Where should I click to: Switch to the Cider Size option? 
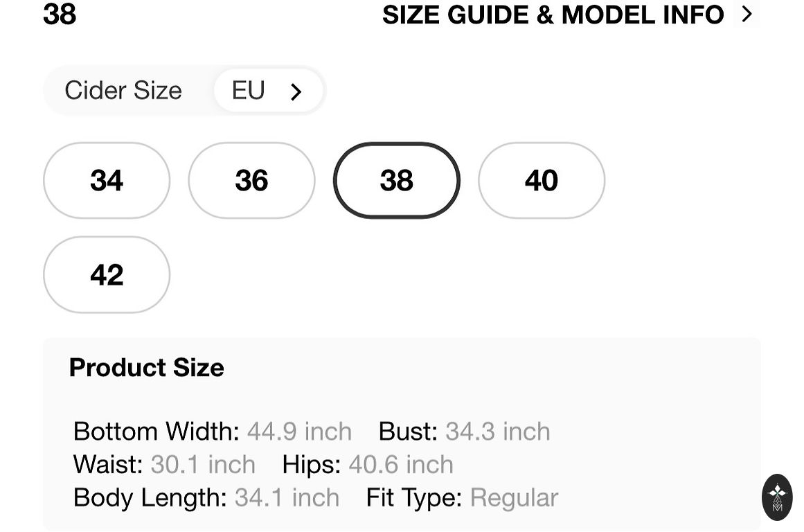tap(123, 91)
